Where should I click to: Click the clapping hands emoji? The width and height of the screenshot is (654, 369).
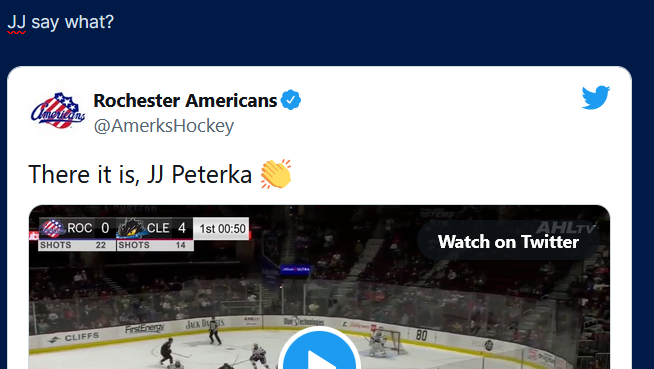click(276, 174)
